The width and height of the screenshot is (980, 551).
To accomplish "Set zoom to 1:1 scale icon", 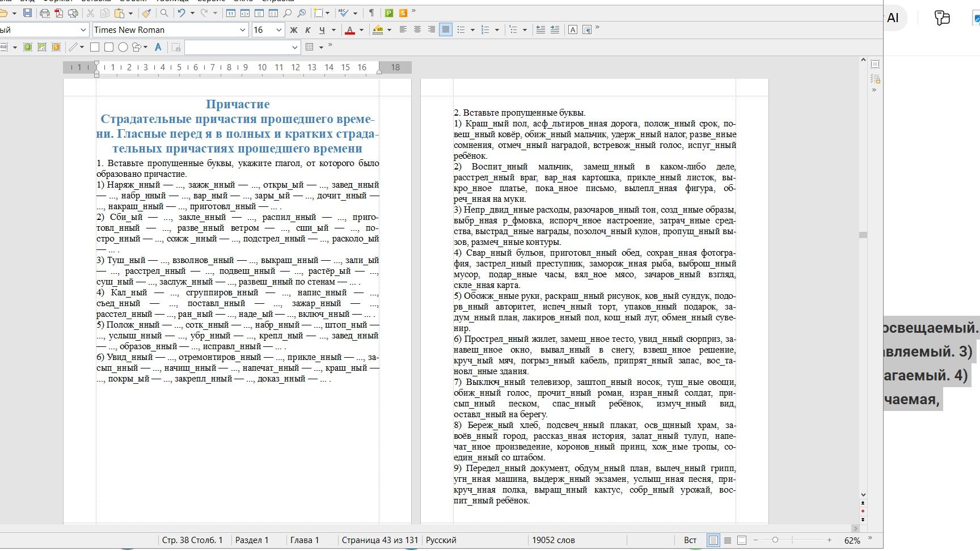I will pyautogui.click(x=231, y=12).
